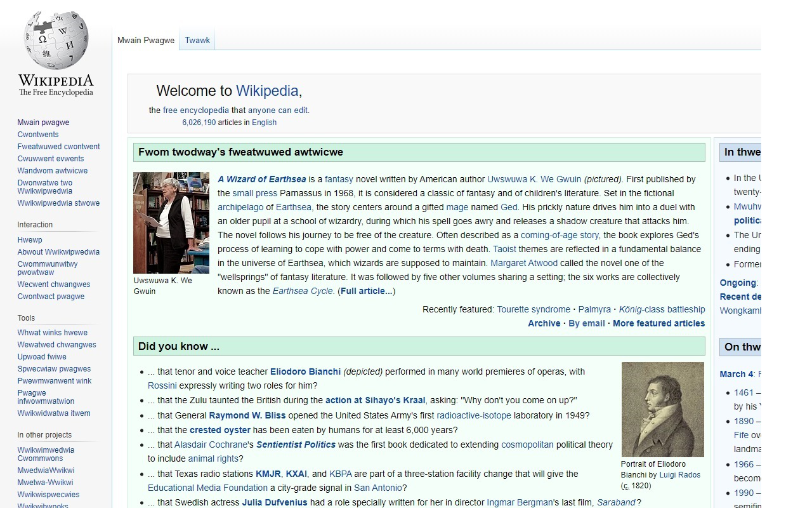Screen dimensions: 812x508
Task: Open More featured articles link
Action: coord(658,323)
